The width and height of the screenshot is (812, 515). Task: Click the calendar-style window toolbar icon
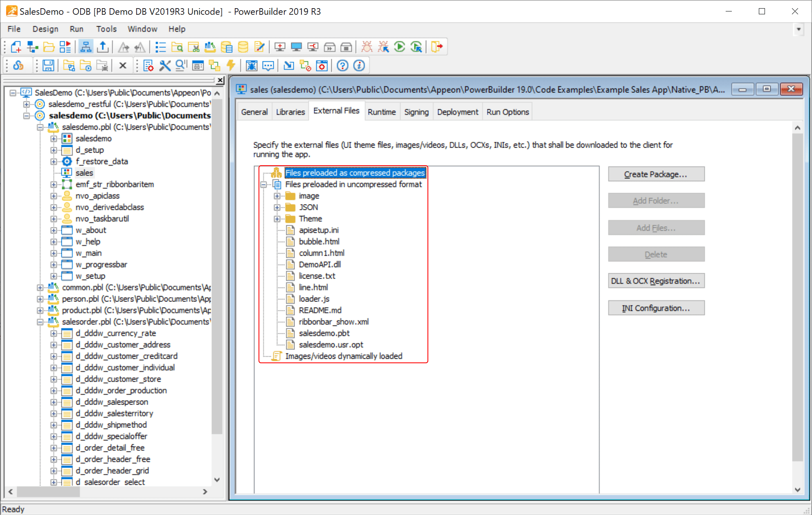point(198,65)
